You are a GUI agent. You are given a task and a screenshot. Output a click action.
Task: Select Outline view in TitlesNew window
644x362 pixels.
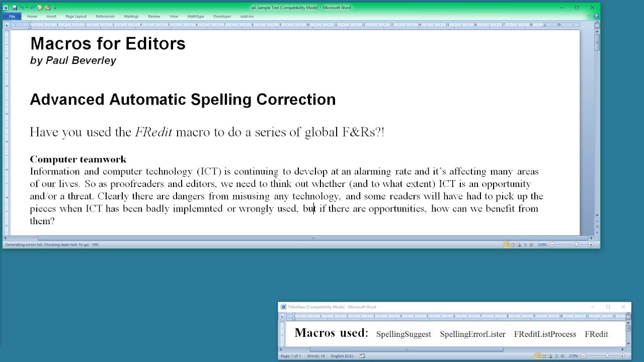(556, 356)
